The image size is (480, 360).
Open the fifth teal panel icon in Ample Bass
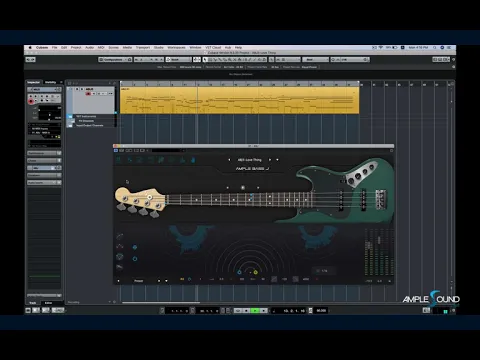tap(161, 160)
